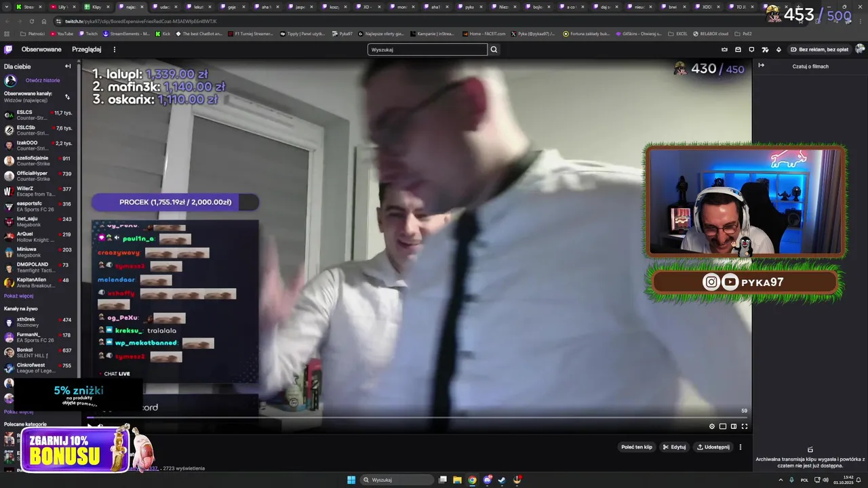
Task: Click Poleć ten klip button
Action: [x=637, y=447]
